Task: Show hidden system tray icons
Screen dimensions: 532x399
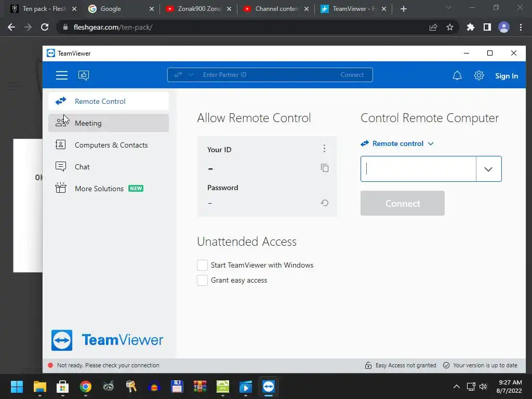Action: (x=457, y=387)
